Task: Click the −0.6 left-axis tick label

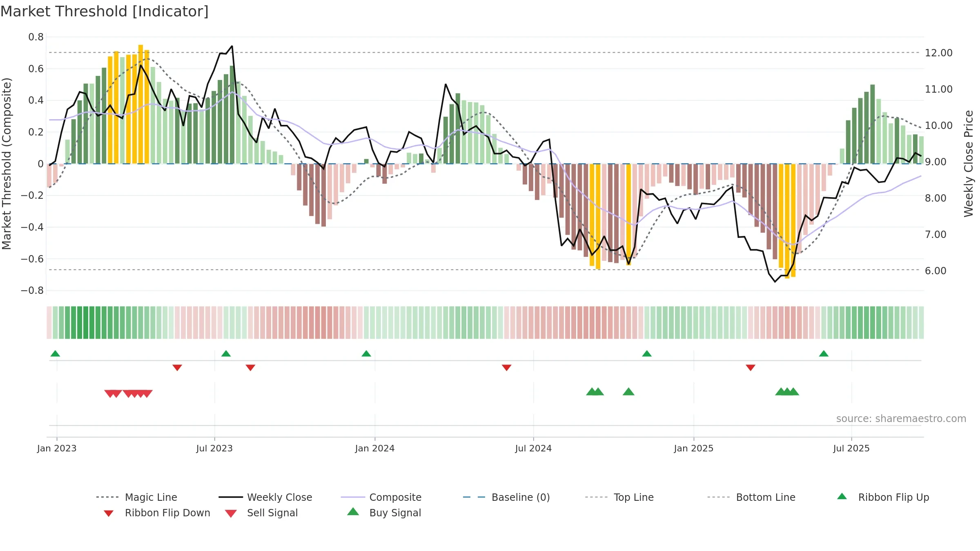Action: pos(32,259)
